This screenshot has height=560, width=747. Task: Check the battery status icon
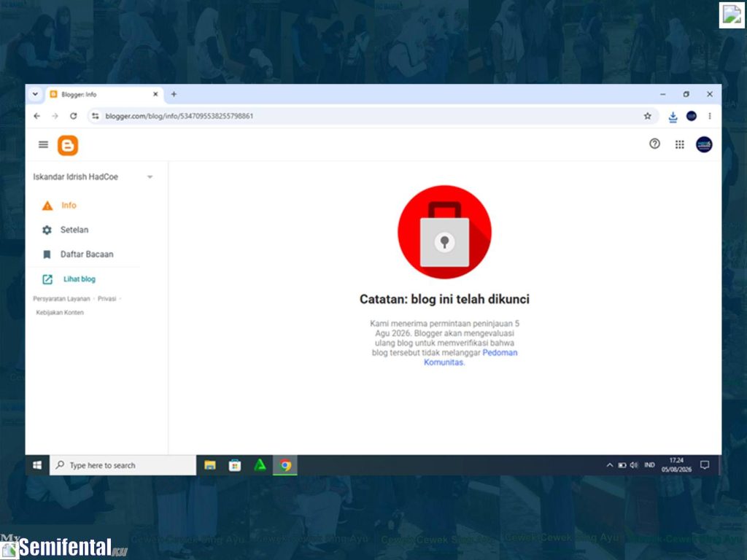point(622,465)
